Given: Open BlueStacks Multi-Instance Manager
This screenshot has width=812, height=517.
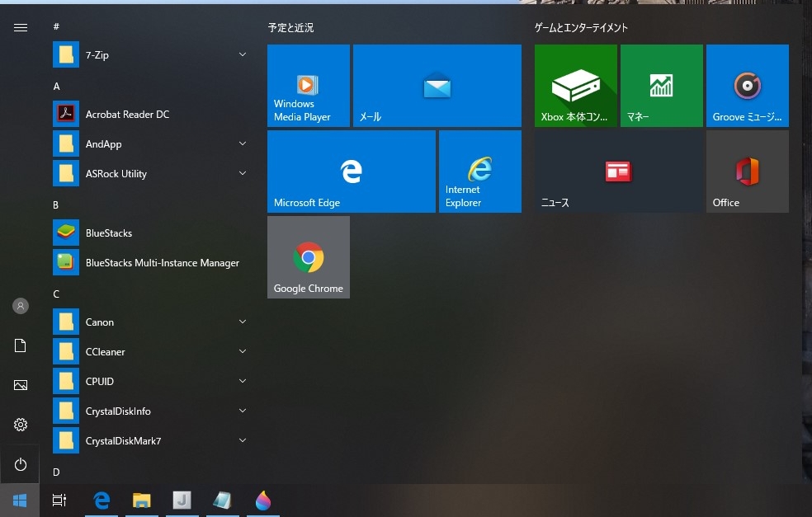Looking at the screenshot, I should pyautogui.click(x=150, y=262).
